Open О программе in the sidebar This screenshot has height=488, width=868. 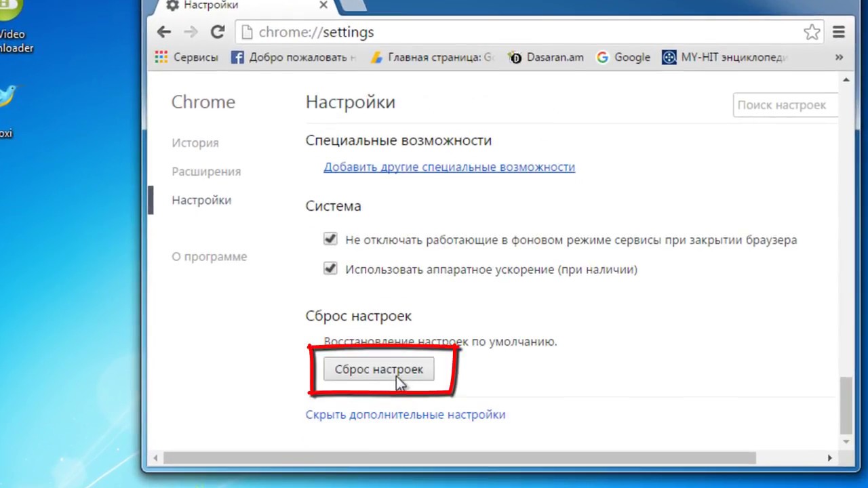210,257
